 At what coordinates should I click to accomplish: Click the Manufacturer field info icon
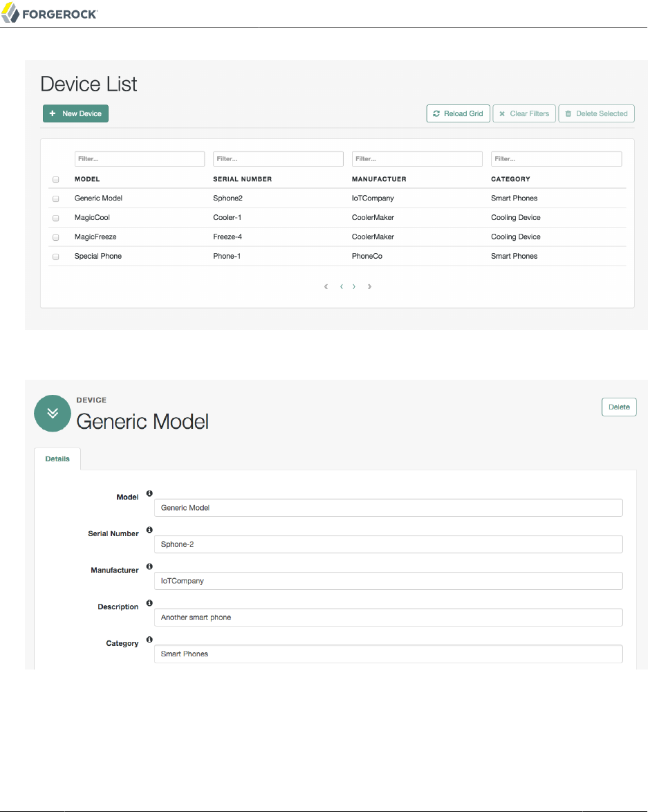(x=149, y=566)
